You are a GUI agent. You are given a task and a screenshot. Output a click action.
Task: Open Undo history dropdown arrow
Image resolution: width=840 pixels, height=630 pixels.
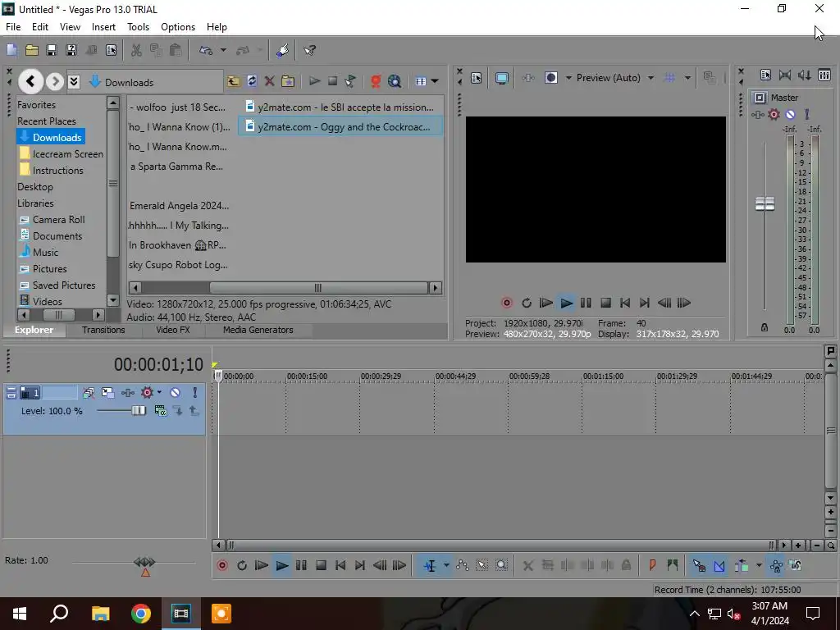coord(223,50)
